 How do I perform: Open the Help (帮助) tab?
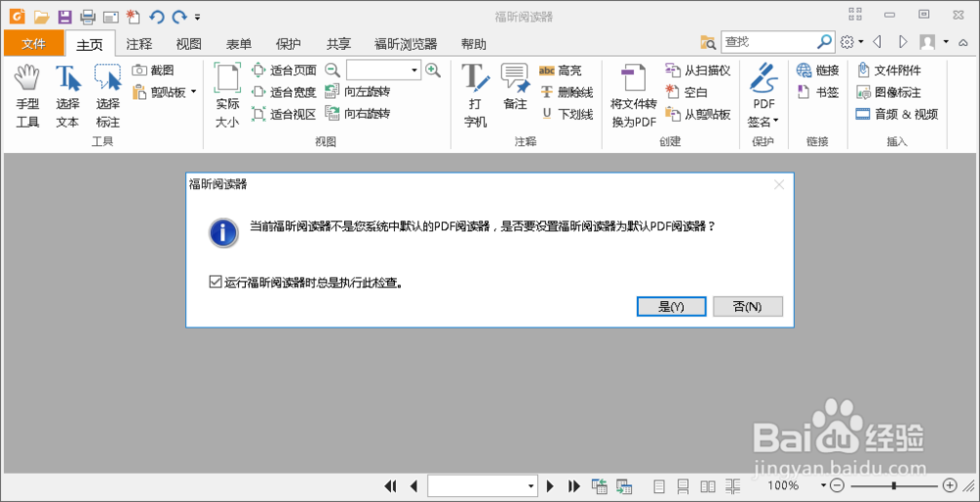[x=473, y=44]
